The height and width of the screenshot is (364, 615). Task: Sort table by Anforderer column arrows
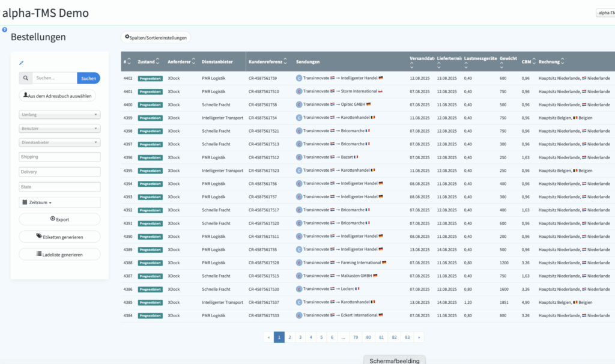(193, 61)
